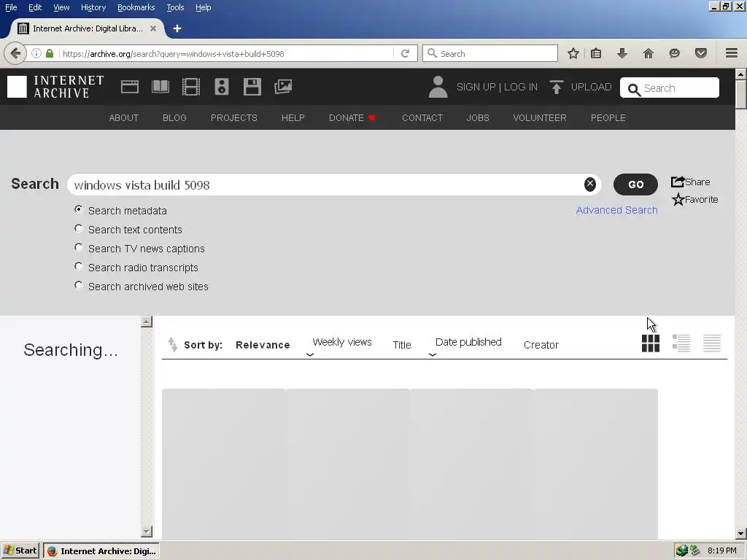Screen dimensions: 747x560
Task: Click the browser back arrow button
Action: point(15,53)
